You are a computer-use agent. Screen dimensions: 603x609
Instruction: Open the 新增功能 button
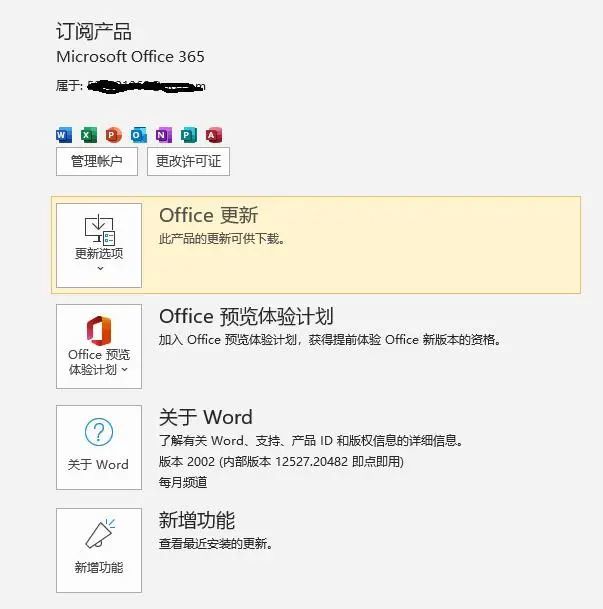pos(99,550)
